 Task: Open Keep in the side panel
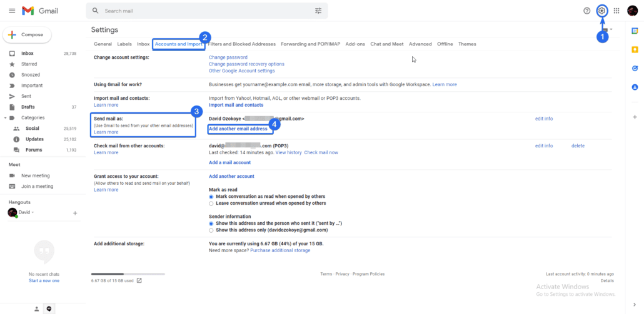[x=635, y=49]
